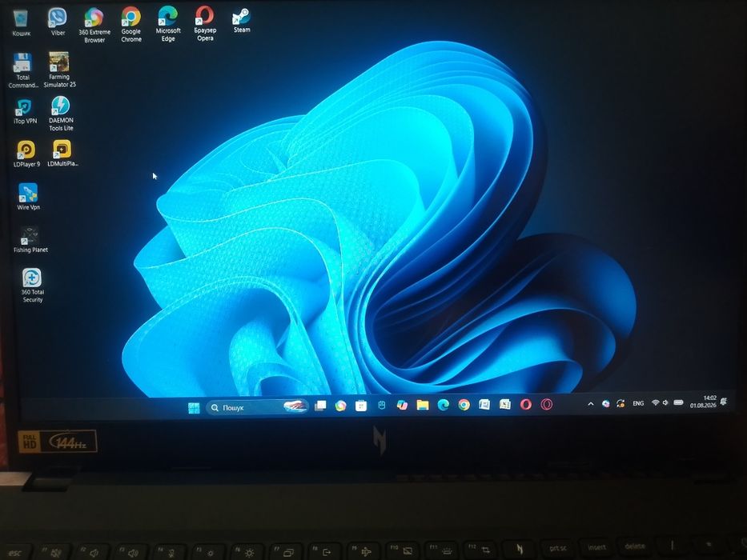This screenshot has height=560, width=747.
Task: Open File Explorer from the taskbar
Action: pos(423,405)
